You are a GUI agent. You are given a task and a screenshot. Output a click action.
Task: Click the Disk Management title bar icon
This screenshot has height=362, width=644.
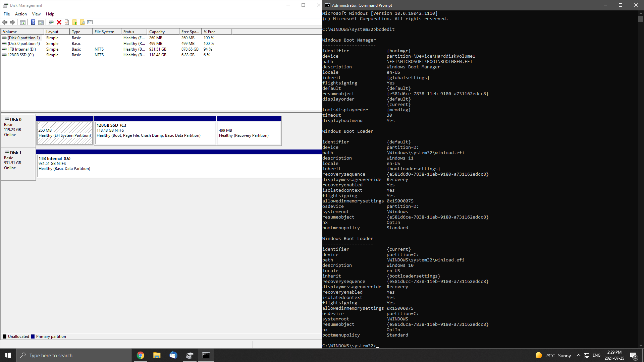pyautogui.click(x=5, y=5)
